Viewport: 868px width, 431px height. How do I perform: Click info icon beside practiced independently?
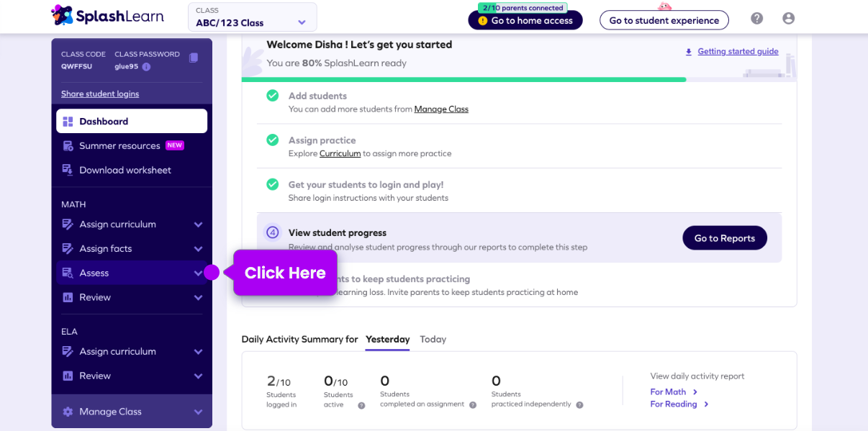click(579, 404)
